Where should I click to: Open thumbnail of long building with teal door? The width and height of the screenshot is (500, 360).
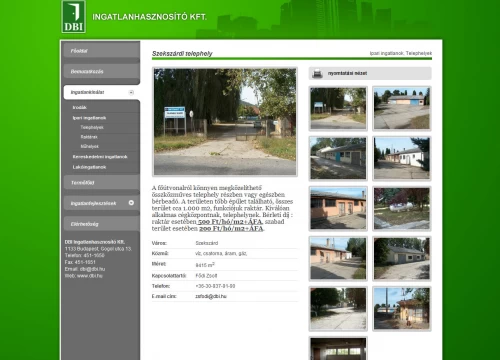338,158
